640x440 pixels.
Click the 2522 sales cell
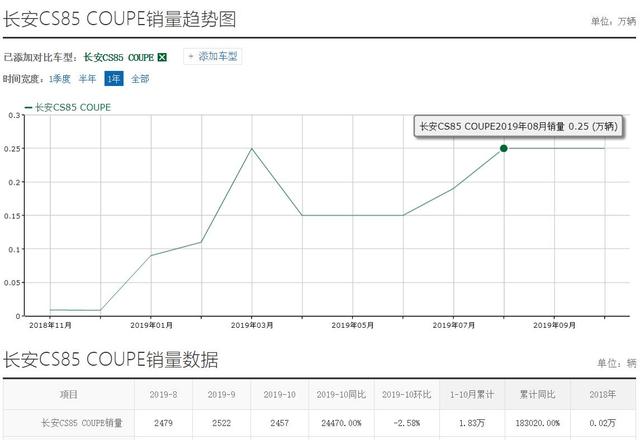[x=221, y=423]
